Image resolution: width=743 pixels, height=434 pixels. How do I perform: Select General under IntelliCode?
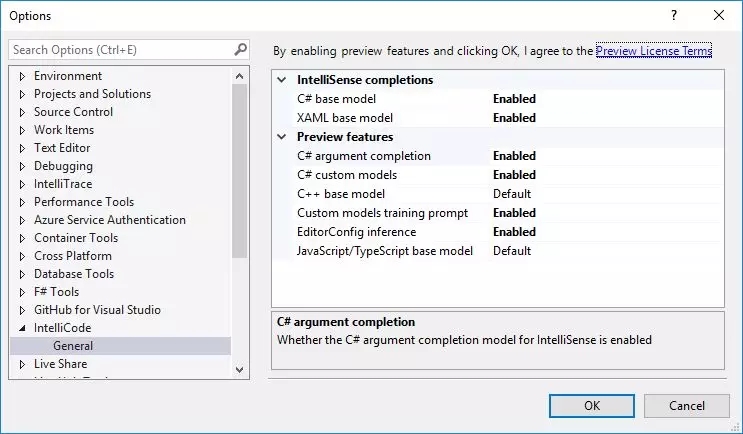[73, 346]
